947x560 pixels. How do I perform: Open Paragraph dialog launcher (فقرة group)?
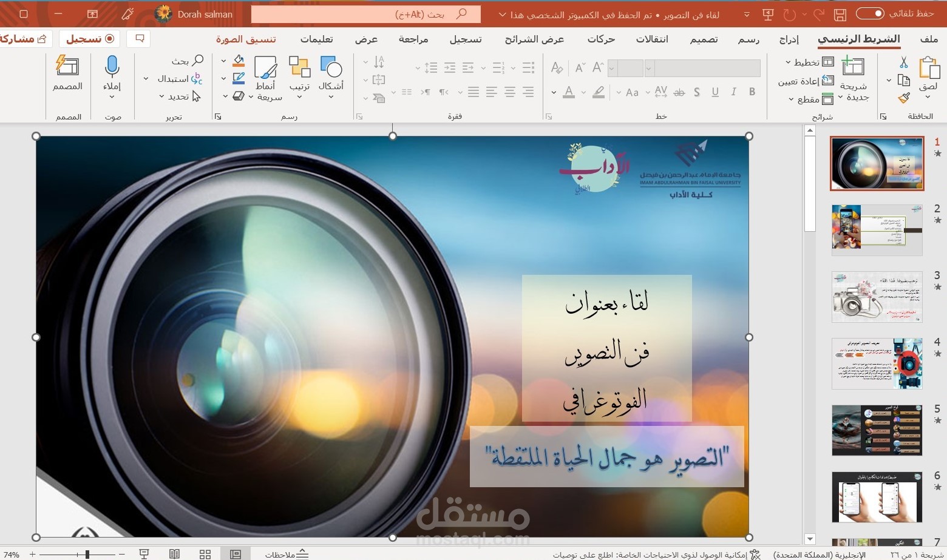359,116
